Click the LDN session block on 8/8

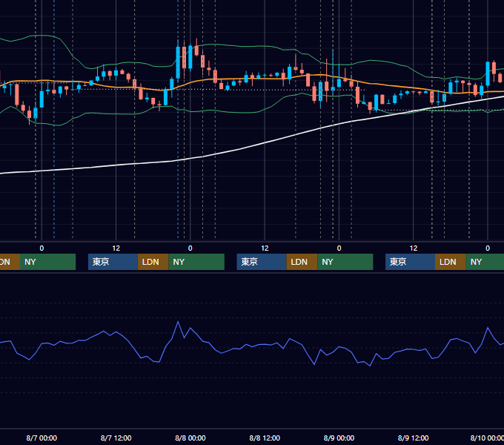coord(302,262)
